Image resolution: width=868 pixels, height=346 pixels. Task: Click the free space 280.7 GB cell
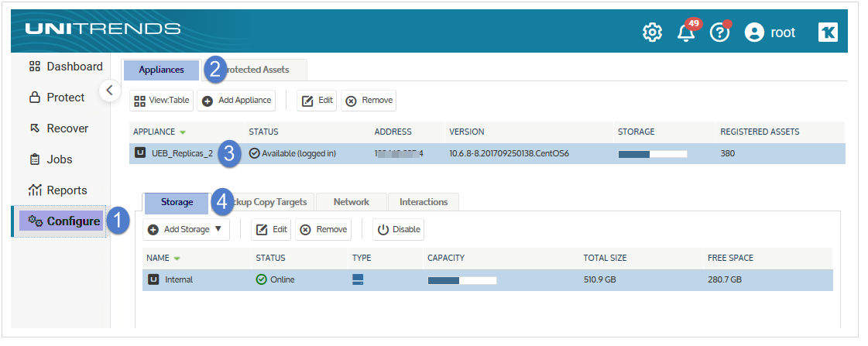coord(725,279)
